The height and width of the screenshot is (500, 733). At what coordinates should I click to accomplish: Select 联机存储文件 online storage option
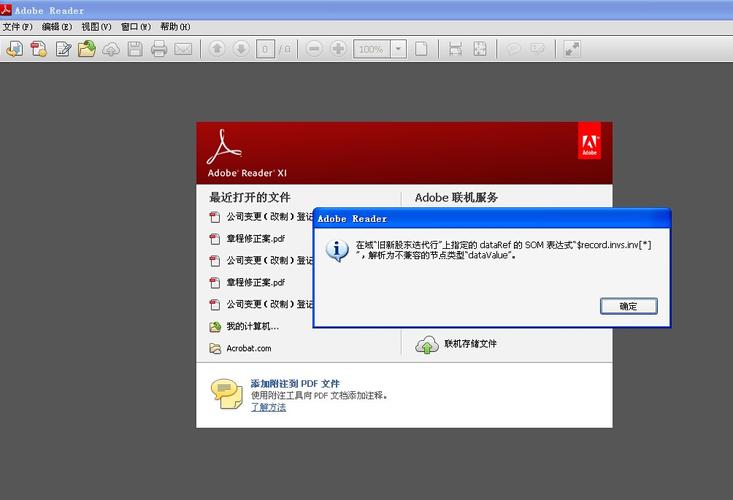pos(470,344)
